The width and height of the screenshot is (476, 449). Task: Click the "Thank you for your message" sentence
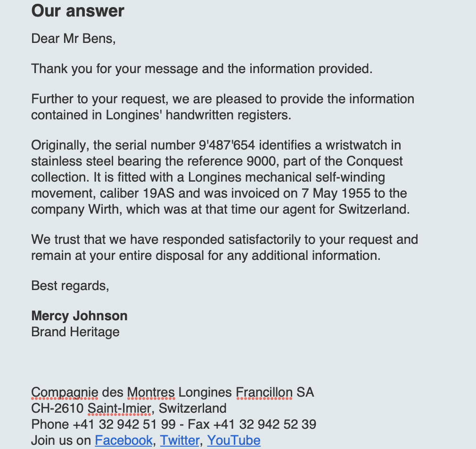click(x=202, y=69)
